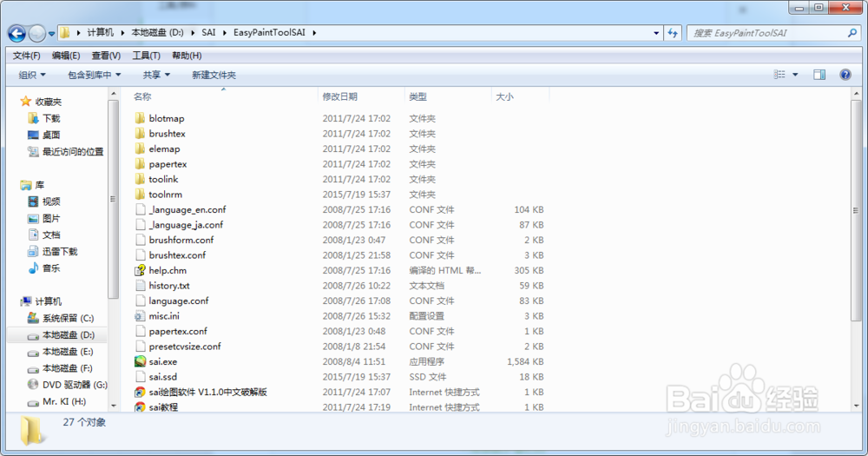Image resolution: width=868 pixels, height=456 pixels.
Task: Click the change view icon
Action: coord(779,74)
